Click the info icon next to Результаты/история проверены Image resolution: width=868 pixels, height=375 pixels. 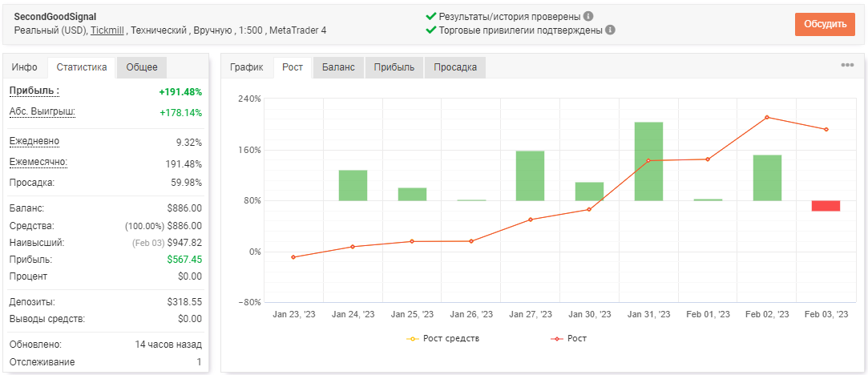(x=588, y=16)
